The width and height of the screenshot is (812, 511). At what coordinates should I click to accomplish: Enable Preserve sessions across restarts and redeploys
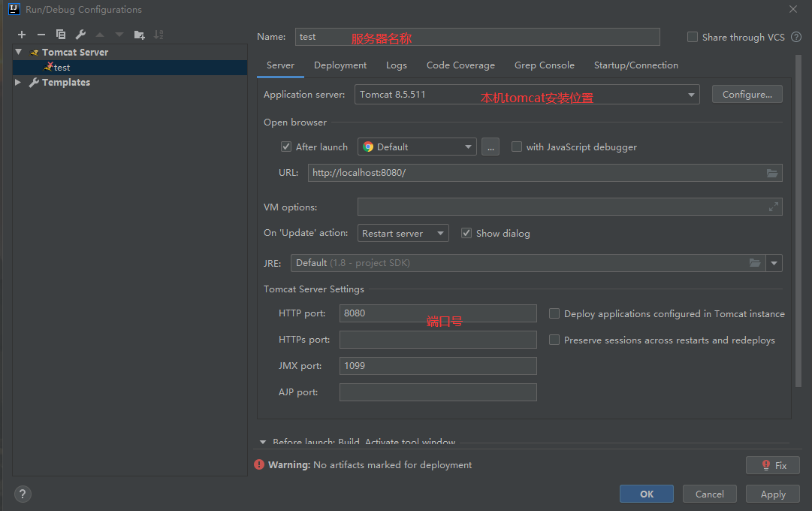pos(554,340)
